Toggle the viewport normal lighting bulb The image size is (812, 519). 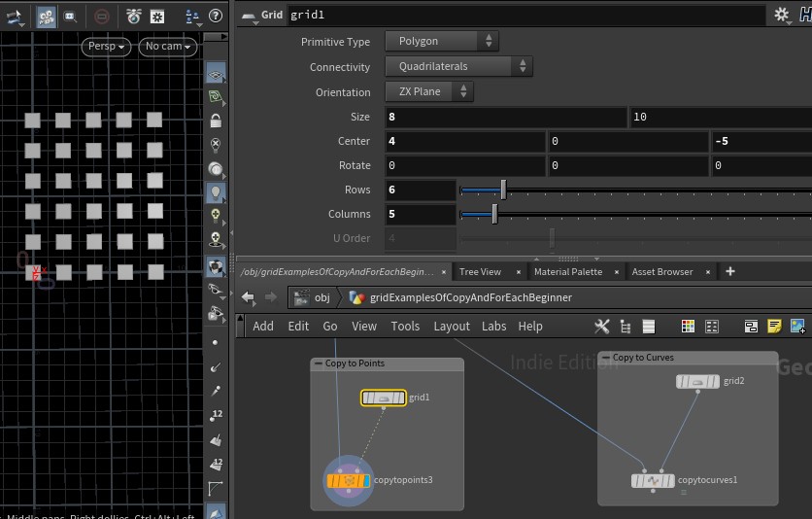(x=216, y=192)
